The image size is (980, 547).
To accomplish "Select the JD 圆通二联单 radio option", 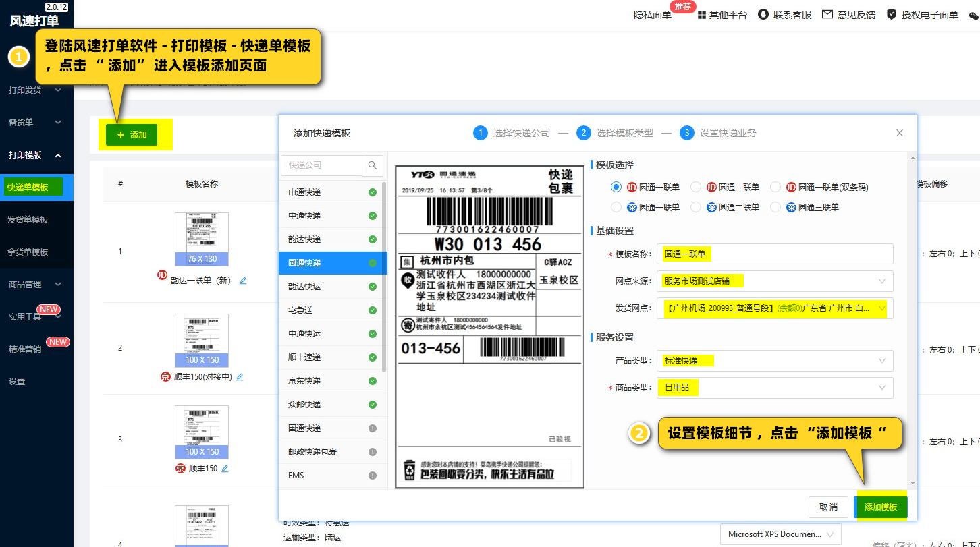I will 696,187.
